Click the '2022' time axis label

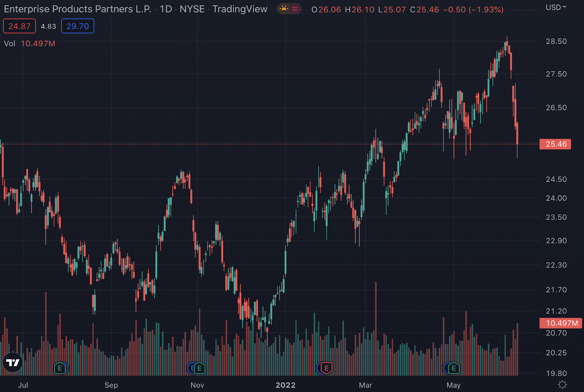[x=285, y=385]
